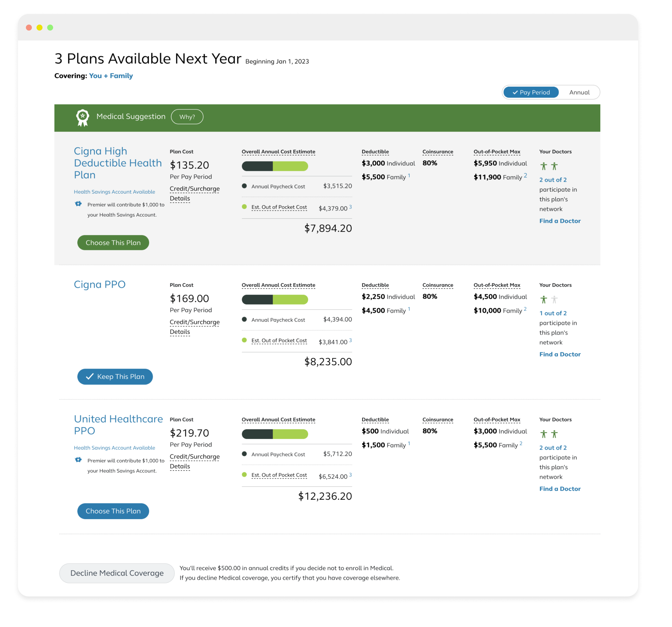Image resolution: width=672 pixels, height=627 pixels.
Task: Select the Pay Period view option
Action: (531, 92)
